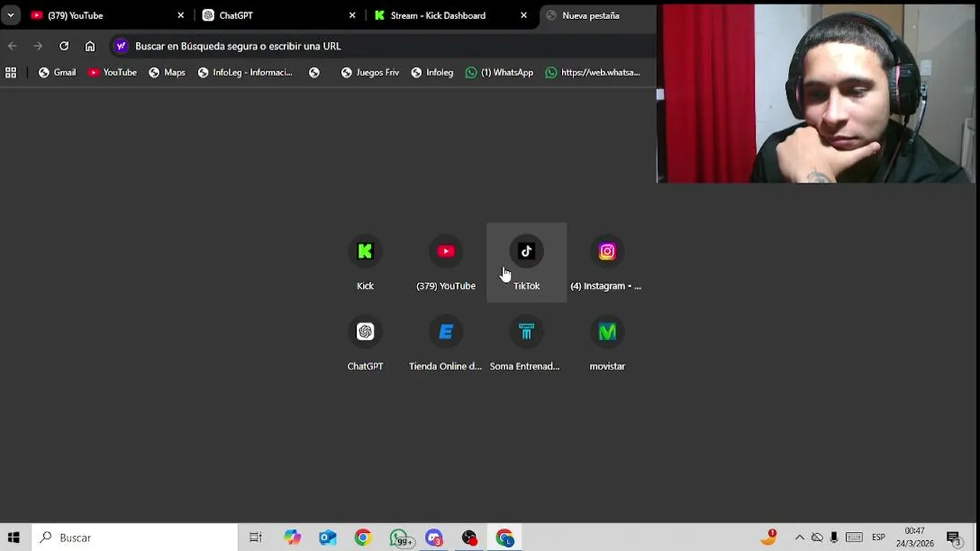Click the webcam overlay video

[x=816, y=93]
